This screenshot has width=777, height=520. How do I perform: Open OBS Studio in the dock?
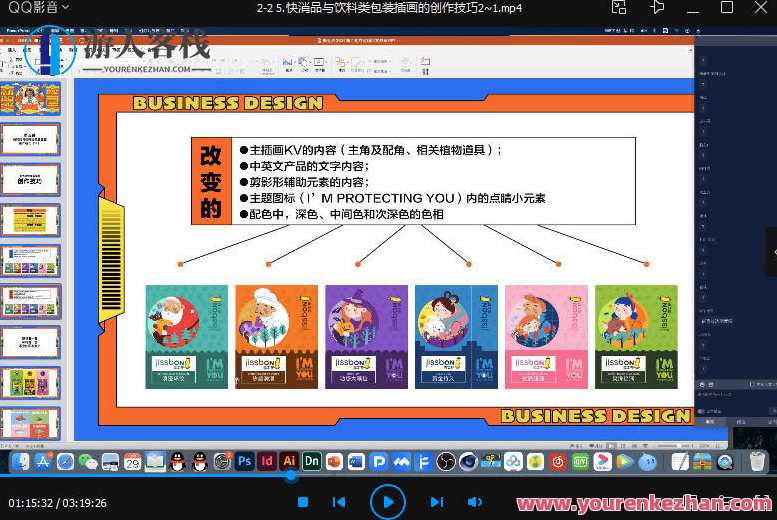446,462
